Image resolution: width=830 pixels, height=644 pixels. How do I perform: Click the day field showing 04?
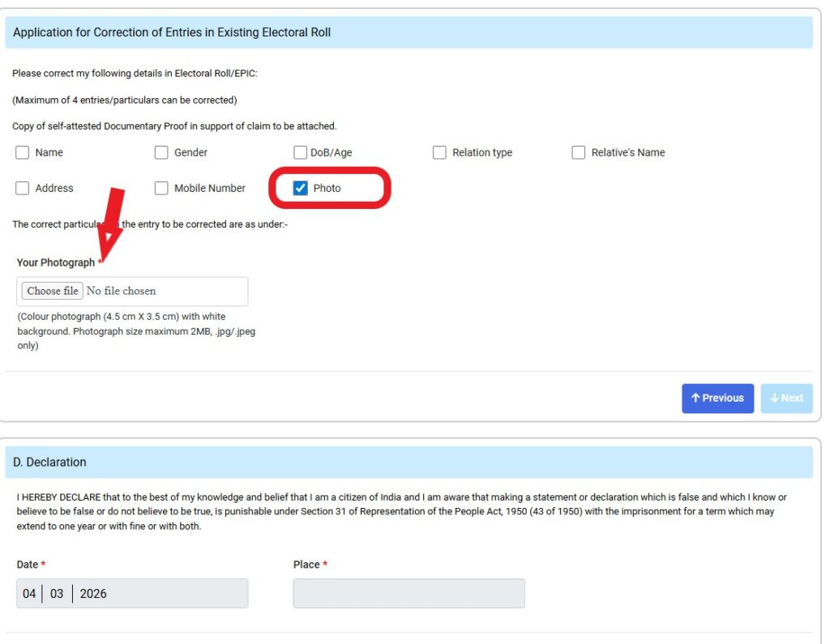pyautogui.click(x=29, y=593)
